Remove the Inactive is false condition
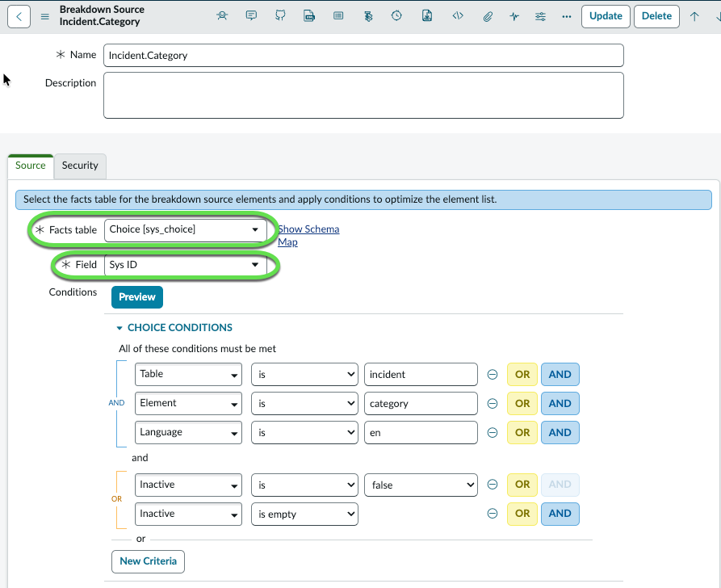 pos(492,485)
